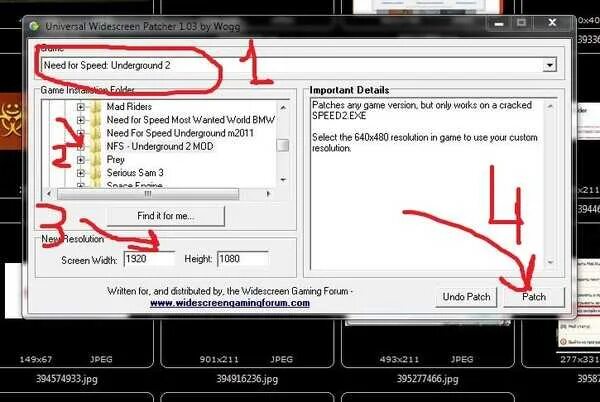Click the Universal Widescreen Patcher title bar icon
600x402 pixels.
point(34,26)
